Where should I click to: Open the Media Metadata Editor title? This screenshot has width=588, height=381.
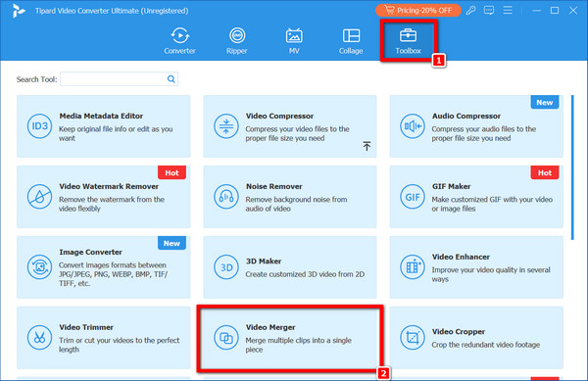101,117
